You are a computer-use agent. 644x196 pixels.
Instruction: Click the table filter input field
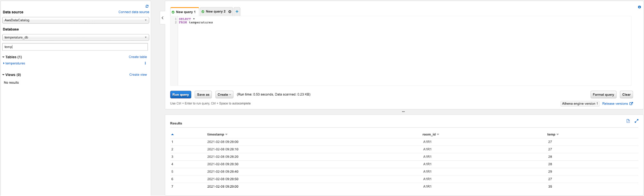[x=75, y=47]
